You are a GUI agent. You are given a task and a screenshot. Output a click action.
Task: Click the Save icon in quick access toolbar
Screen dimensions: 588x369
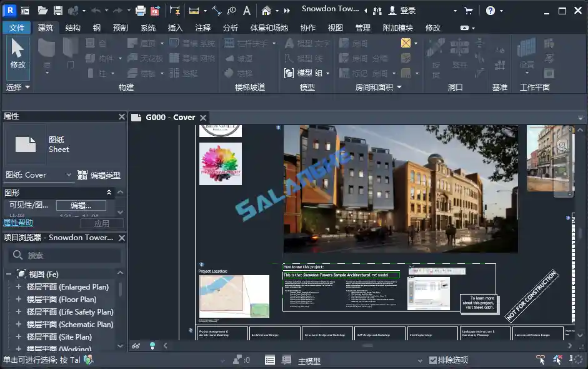pyautogui.click(x=57, y=10)
